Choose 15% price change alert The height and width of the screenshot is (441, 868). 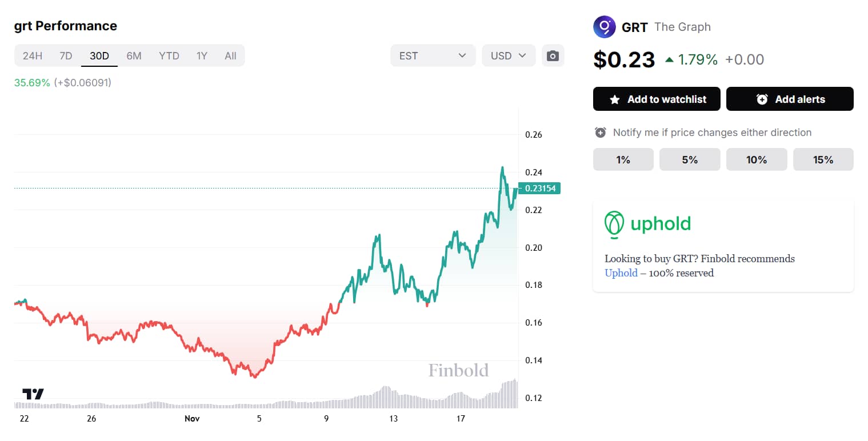[823, 159]
